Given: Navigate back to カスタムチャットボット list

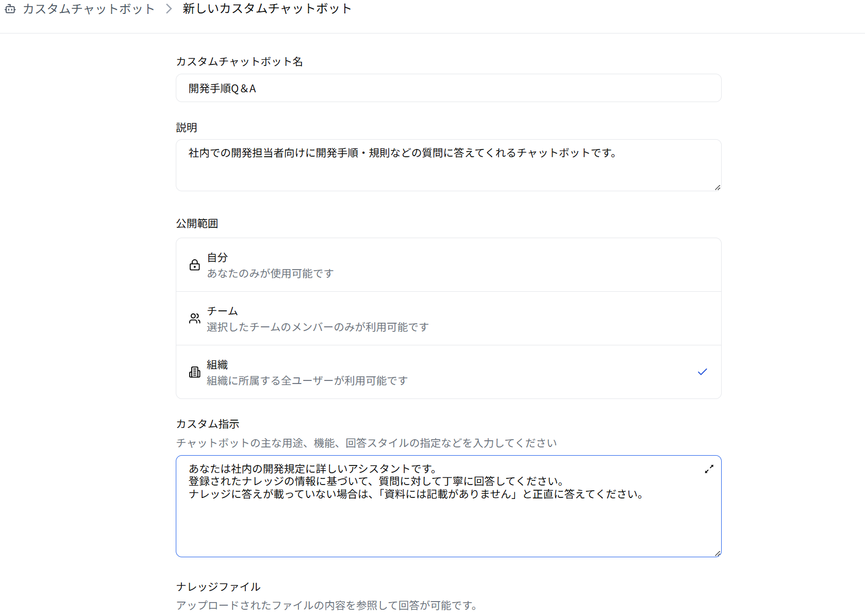Looking at the screenshot, I should tap(88, 8).
